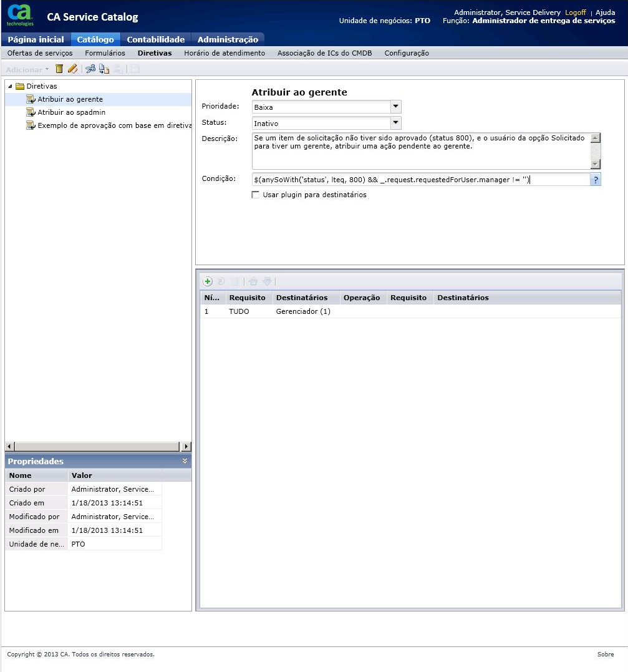Click the green add level icon
Image resolution: width=628 pixels, height=672 pixels.
208,282
